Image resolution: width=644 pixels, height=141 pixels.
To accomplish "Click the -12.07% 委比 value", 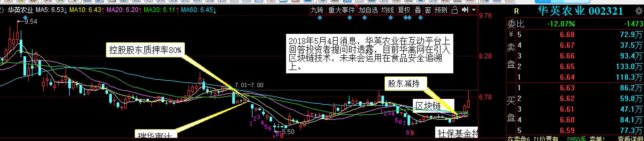I will (x=561, y=24).
